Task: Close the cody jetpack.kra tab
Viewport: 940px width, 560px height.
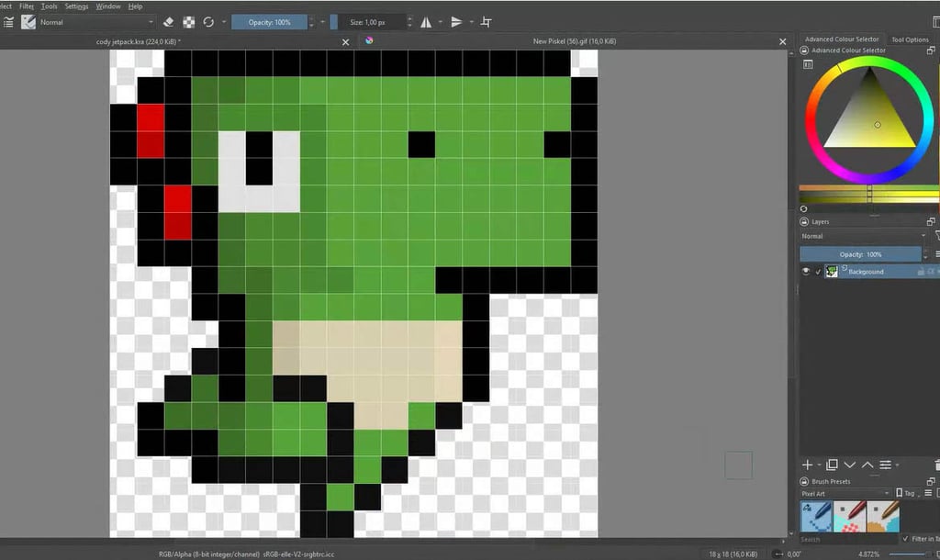Action: (x=345, y=42)
